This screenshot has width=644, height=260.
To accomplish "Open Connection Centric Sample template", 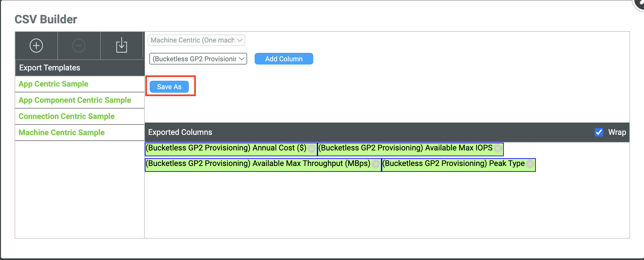I will (66, 116).
